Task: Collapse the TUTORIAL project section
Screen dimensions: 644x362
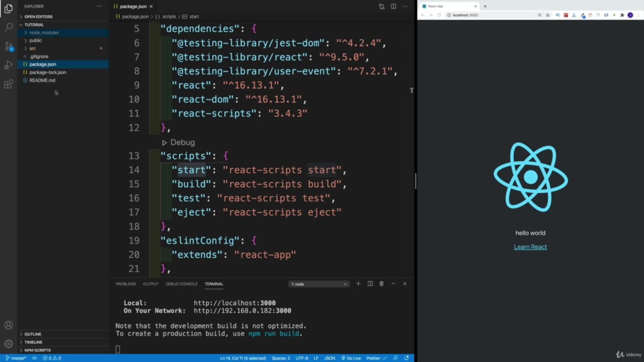Action: click(x=63, y=25)
